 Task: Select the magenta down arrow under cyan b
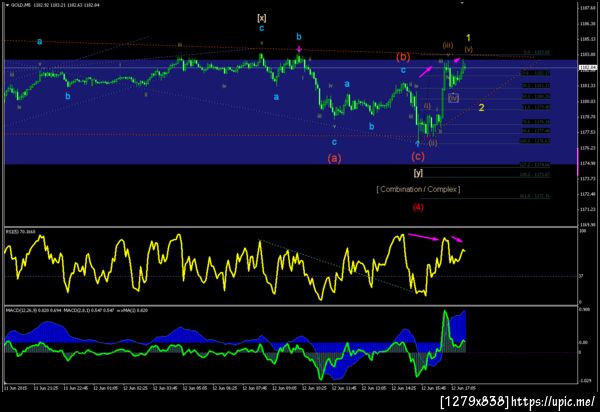point(299,49)
